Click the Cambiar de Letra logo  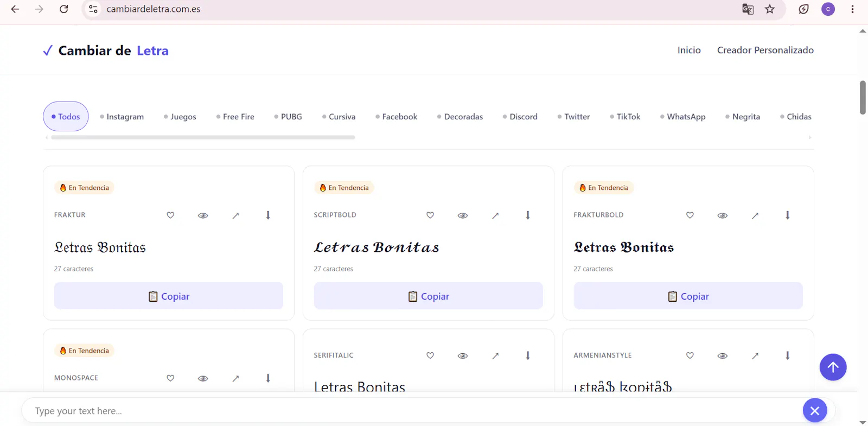tap(106, 50)
